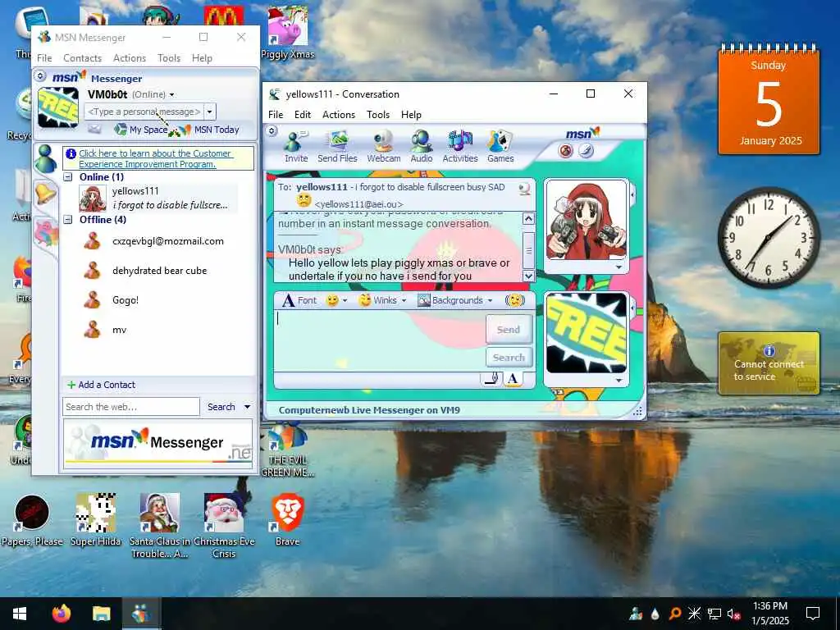This screenshot has height=630, width=840.
Task: Open the notification center icon
Action: (x=813, y=614)
